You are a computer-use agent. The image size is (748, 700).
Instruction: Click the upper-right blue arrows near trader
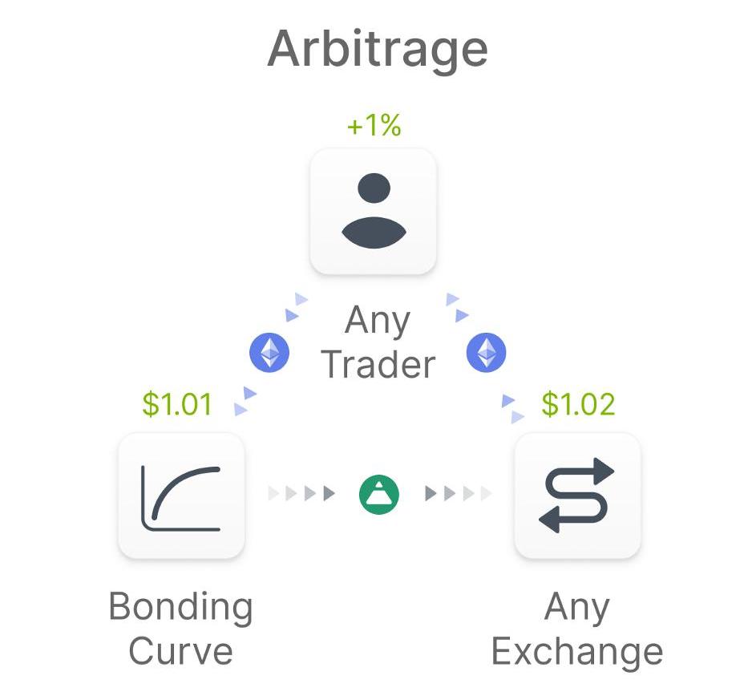(458, 308)
